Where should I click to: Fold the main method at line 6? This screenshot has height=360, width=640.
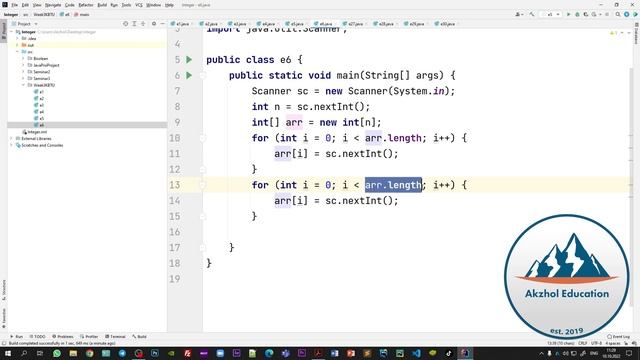pyautogui.click(x=203, y=76)
